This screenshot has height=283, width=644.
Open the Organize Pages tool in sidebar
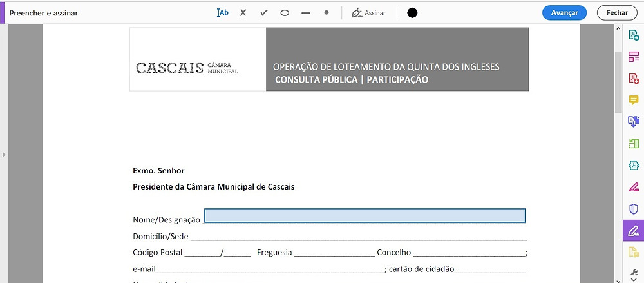coord(634,57)
